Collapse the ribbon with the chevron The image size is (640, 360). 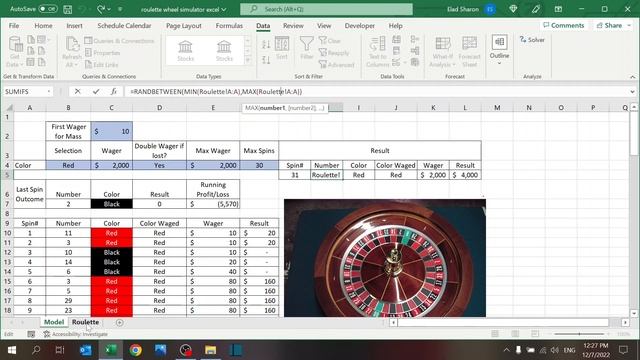pos(632,77)
